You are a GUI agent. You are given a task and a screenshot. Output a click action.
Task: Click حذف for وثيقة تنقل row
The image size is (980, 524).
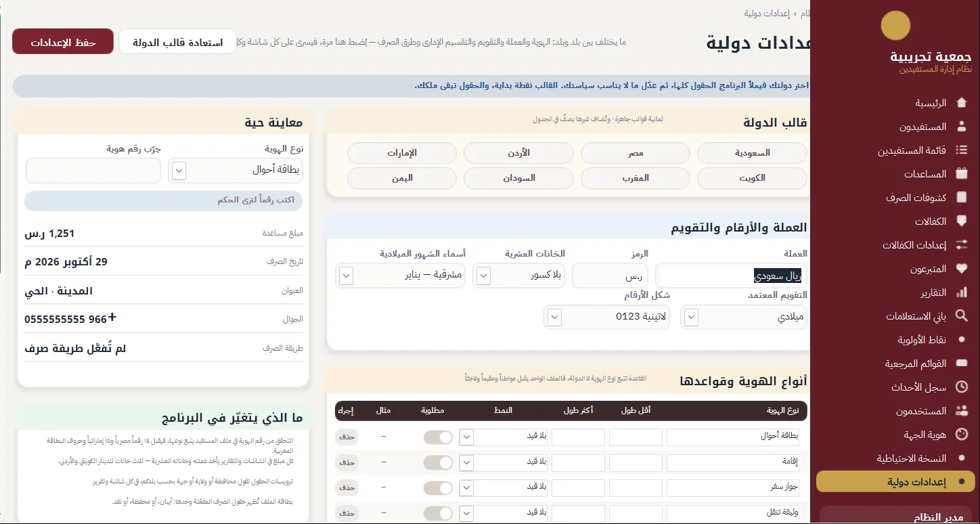coord(347,512)
